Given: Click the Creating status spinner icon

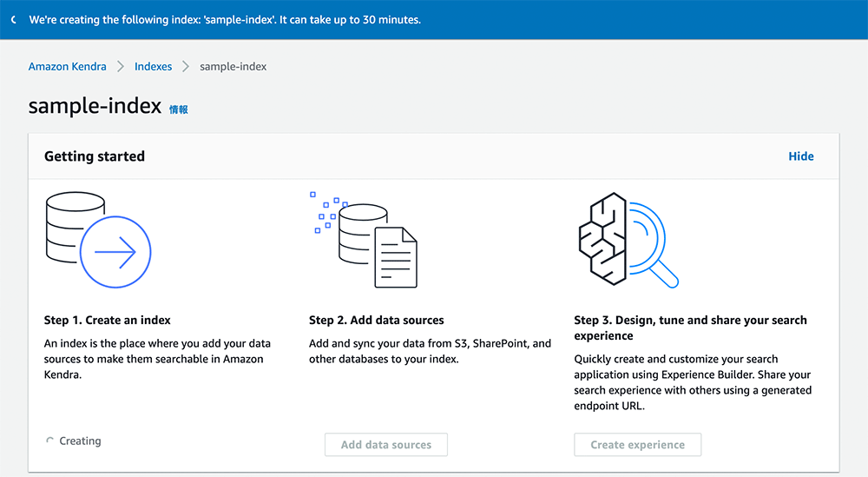Looking at the screenshot, I should coord(49,441).
